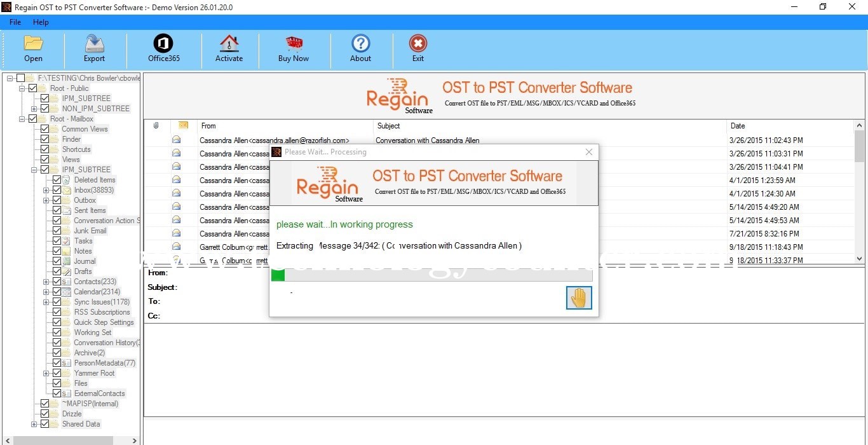Select the Quick Step Settings folder
This screenshot has height=445, width=868.
[x=104, y=322]
